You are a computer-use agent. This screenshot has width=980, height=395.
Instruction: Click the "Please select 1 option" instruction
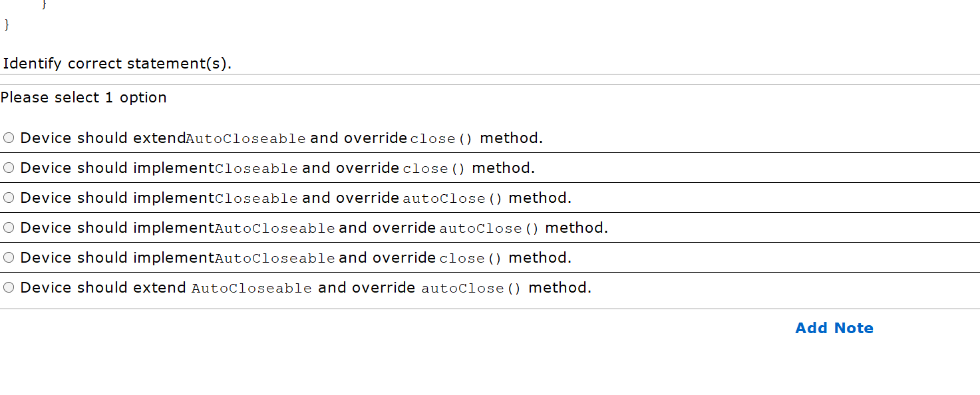click(x=84, y=98)
